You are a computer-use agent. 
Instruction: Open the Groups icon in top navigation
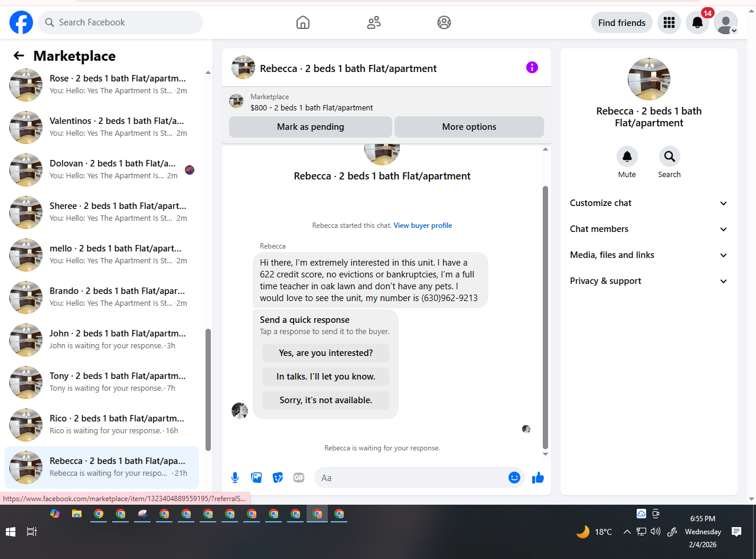(x=444, y=22)
